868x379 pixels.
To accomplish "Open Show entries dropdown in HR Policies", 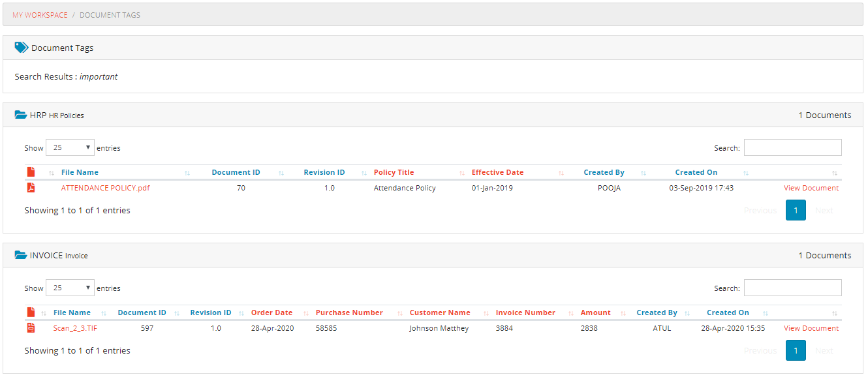I will point(70,147).
